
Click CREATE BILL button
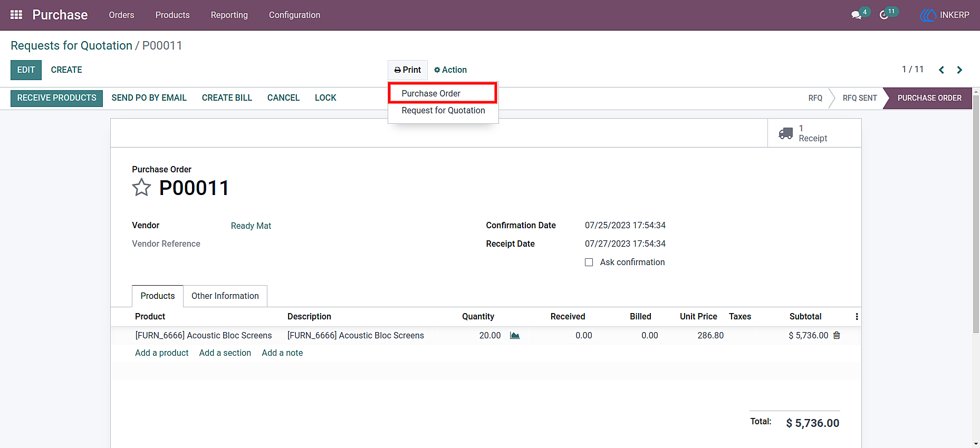[227, 98]
